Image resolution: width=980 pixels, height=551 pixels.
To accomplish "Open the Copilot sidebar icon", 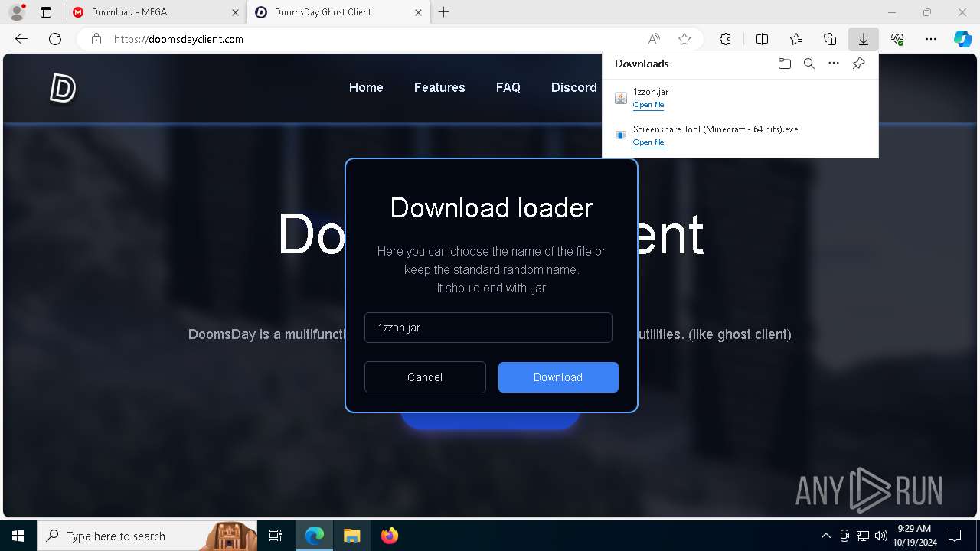I will (962, 39).
